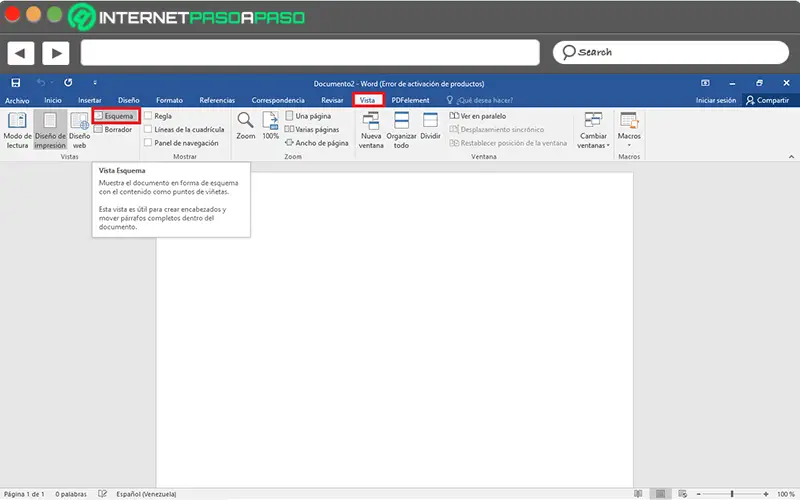
Task: Click the browser back arrow button
Action: click(20, 53)
